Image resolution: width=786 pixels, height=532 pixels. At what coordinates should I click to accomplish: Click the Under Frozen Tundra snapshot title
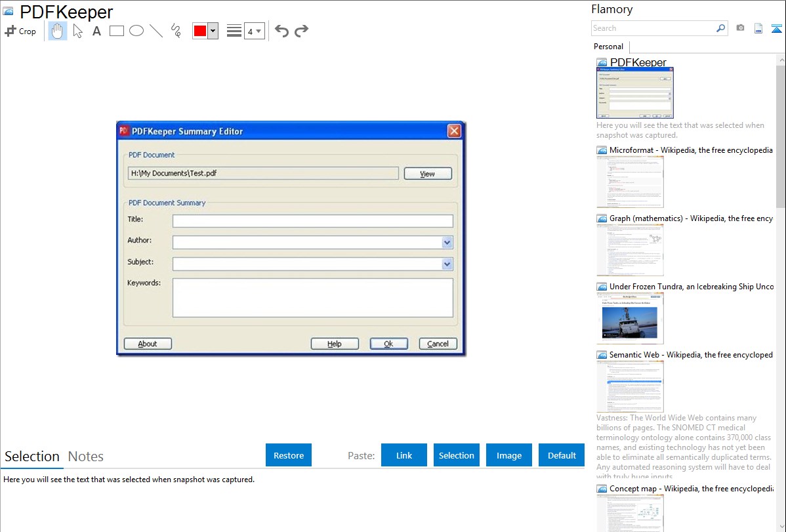click(x=692, y=286)
